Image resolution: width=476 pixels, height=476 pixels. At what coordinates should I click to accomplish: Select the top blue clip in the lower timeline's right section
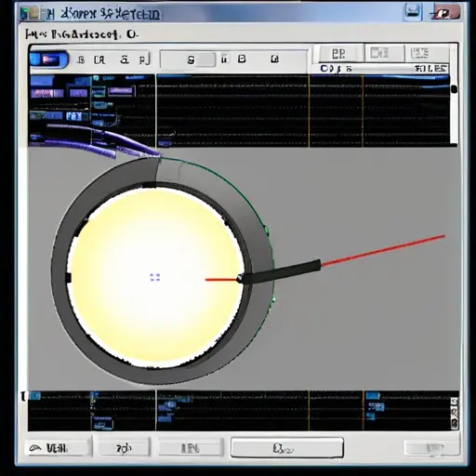[x=372, y=396]
